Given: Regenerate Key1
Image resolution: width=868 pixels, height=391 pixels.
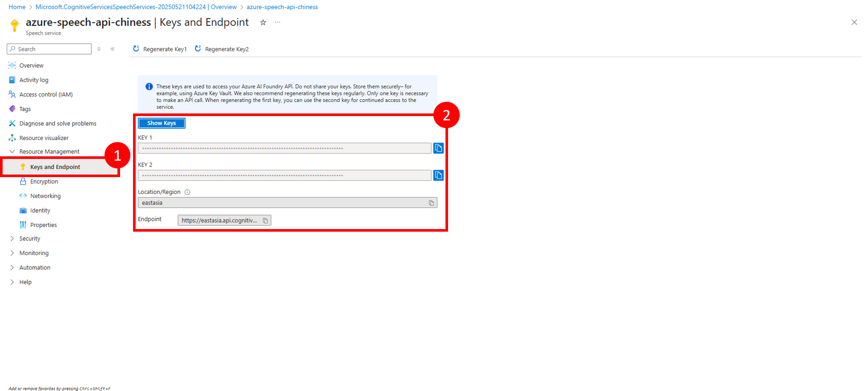Looking at the screenshot, I should pyautogui.click(x=159, y=49).
